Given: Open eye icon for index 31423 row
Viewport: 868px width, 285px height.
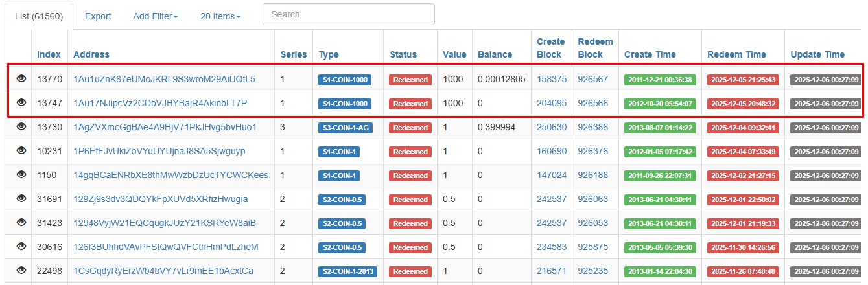Looking at the screenshot, I should point(21,222).
